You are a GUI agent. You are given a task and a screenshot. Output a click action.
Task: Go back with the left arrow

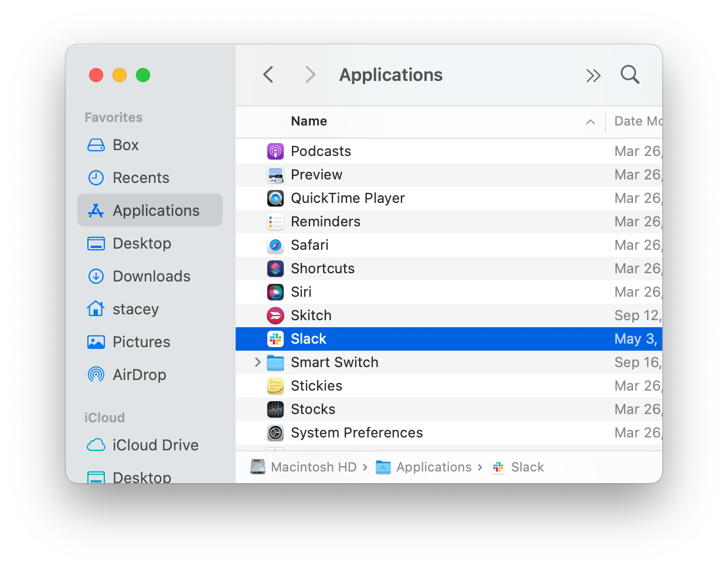tap(268, 75)
